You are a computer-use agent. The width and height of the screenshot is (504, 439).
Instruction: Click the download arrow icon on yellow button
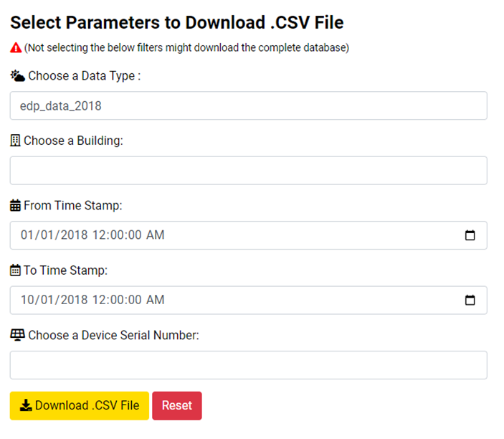tap(26, 405)
